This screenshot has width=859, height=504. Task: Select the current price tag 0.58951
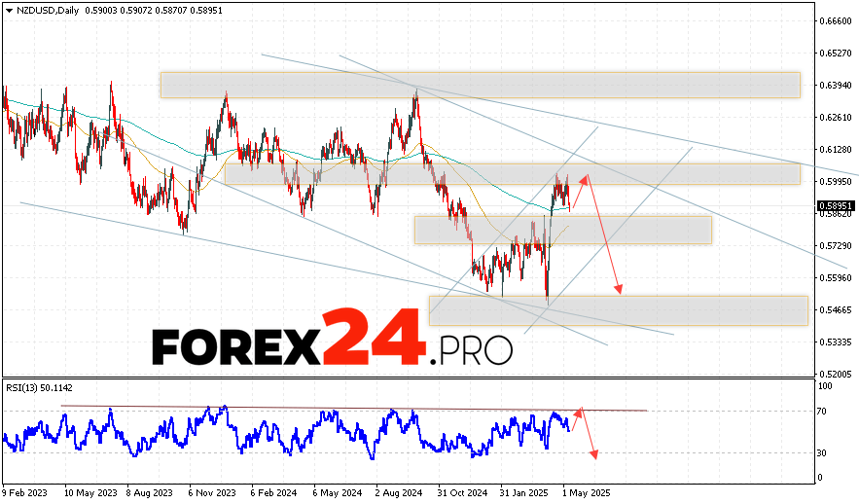pos(837,206)
